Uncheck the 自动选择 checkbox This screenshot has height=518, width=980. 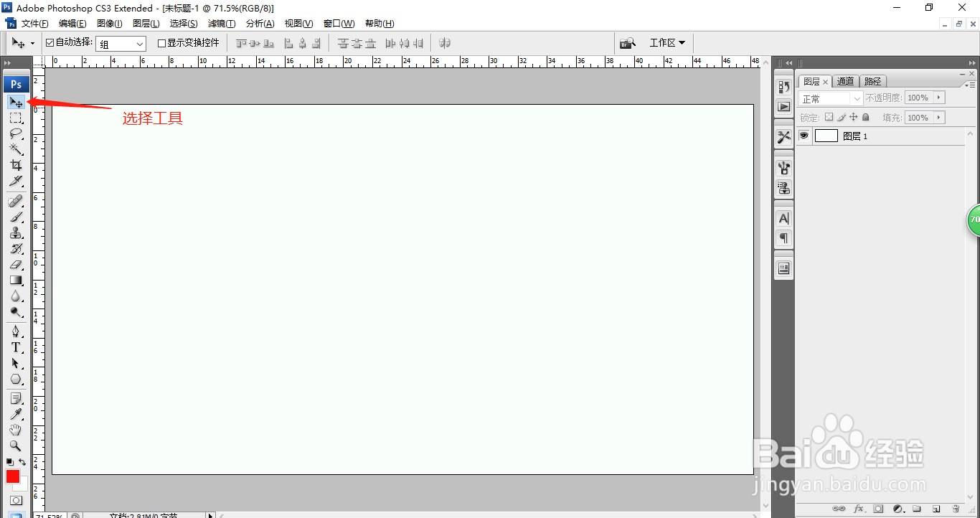50,43
